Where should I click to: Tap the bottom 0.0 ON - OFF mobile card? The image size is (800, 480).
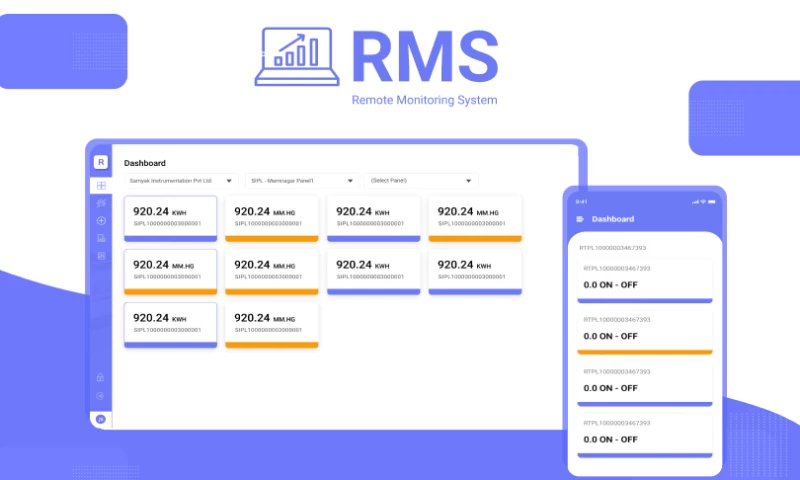click(x=645, y=435)
